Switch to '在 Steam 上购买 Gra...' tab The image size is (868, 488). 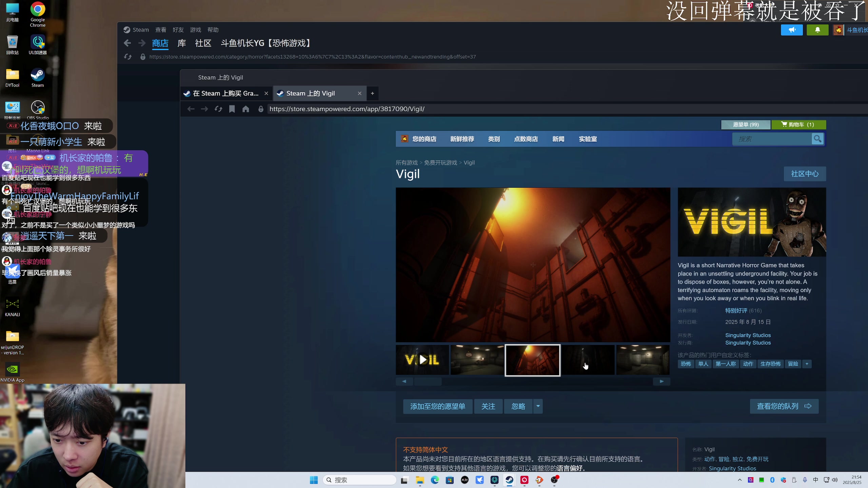pyautogui.click(x=225, y=94)
